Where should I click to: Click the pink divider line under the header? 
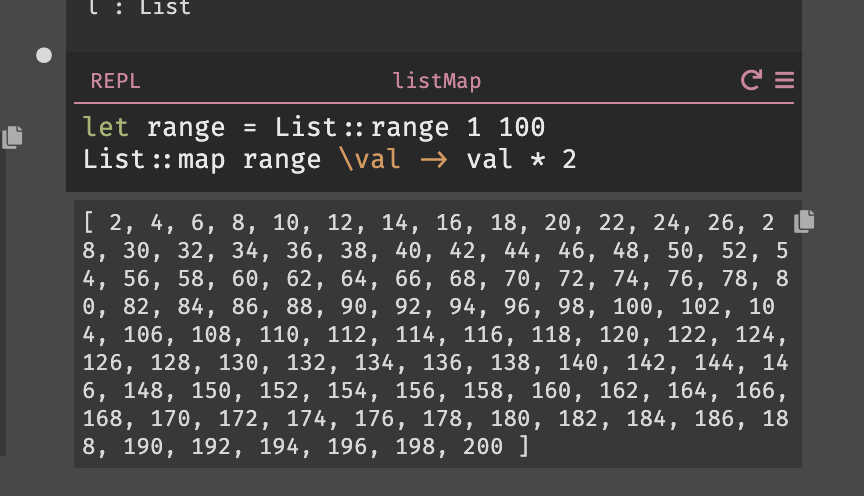(434, 103)
